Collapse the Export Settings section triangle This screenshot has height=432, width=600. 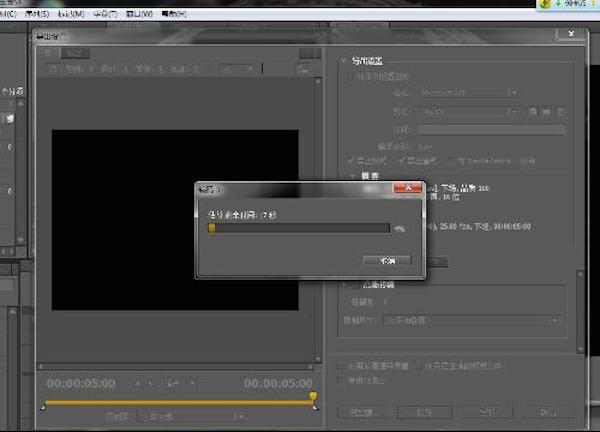point(342,61)
